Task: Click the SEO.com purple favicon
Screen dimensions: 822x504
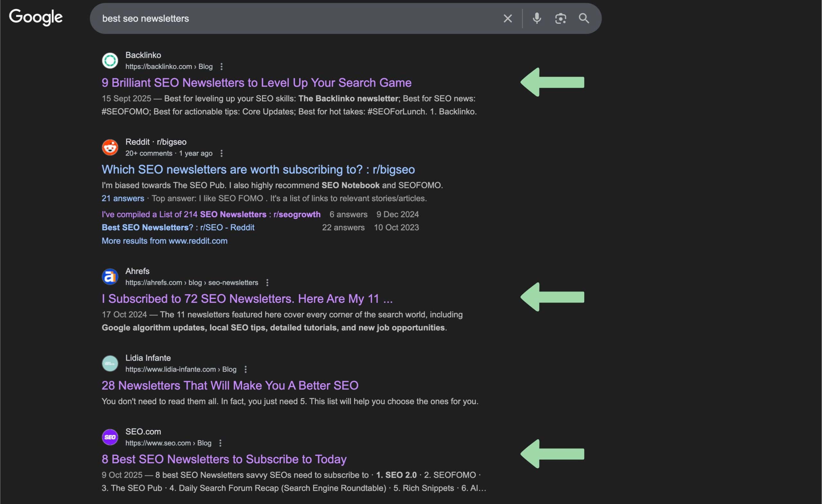Action: click(x=110, y=437)
